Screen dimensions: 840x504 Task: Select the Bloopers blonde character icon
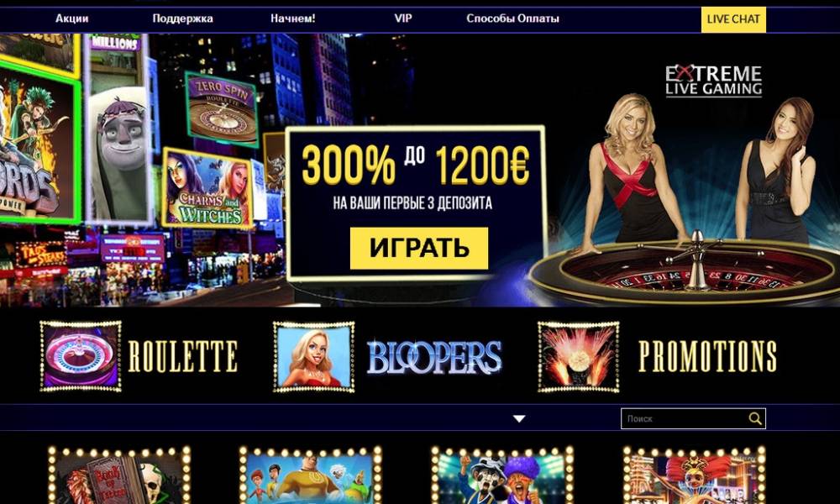point(314,357)
